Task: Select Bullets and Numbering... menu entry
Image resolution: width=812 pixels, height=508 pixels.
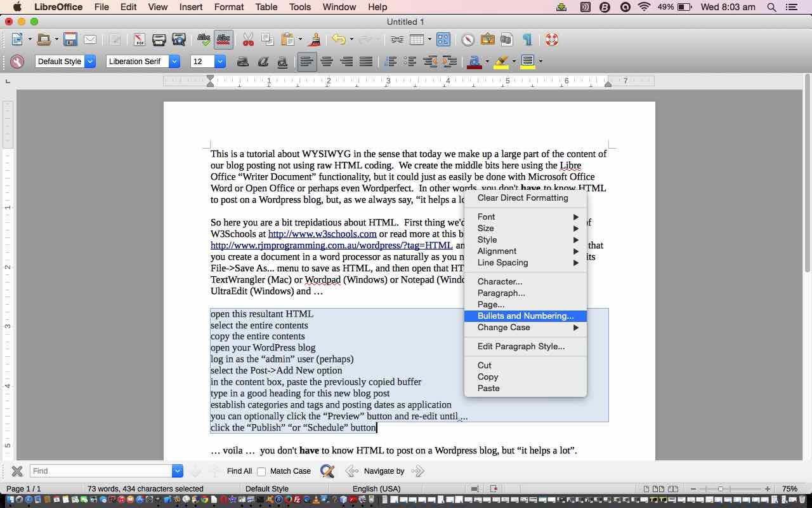Action: pos(525,316)
